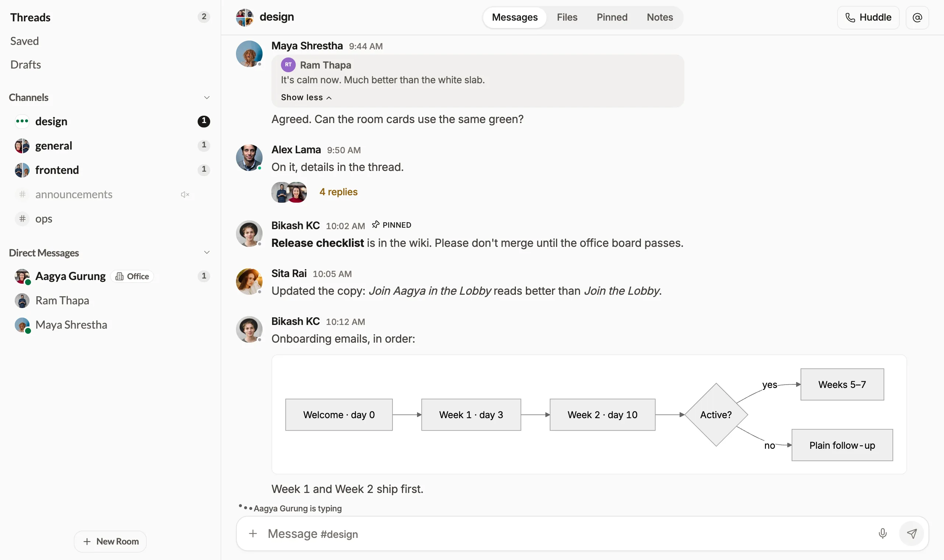Image resolution: width=944 pixels, height=560 pixels.
Task: Click the Office status badge beside Aagya Gurung
Action: (x=132, y=276)
